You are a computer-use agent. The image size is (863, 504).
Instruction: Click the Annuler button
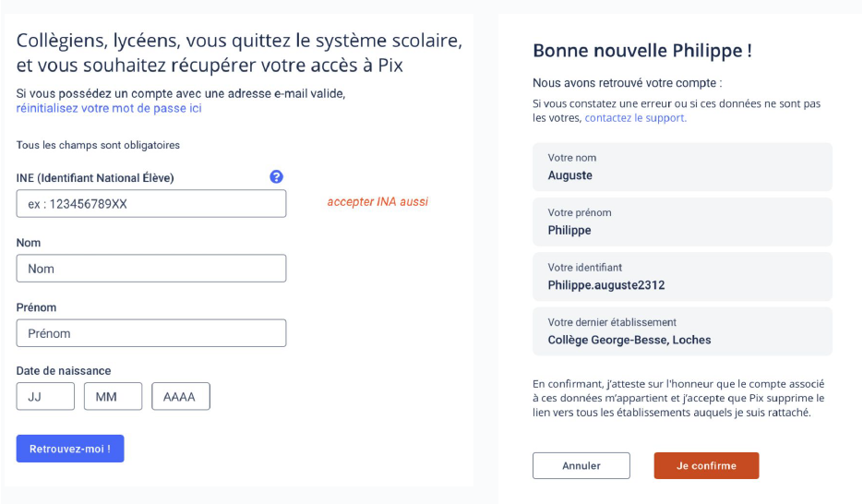coord(581,466)
